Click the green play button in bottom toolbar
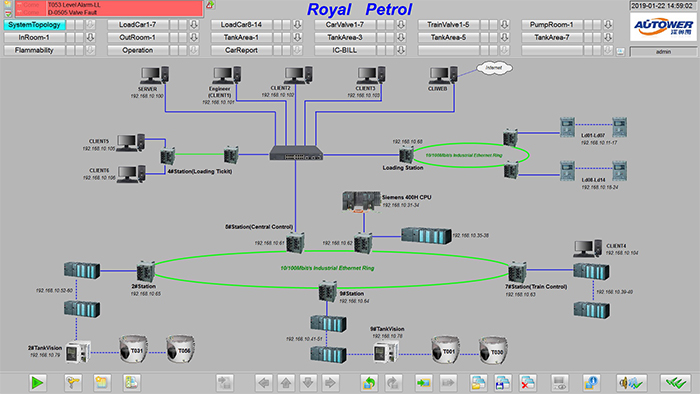Viewport: 700px width, 394px height. [37, 382]
